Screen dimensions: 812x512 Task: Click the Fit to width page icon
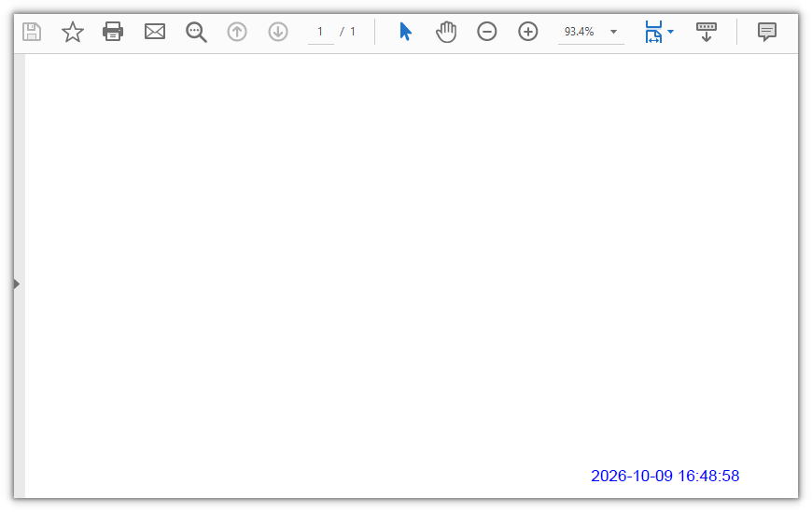653,32
